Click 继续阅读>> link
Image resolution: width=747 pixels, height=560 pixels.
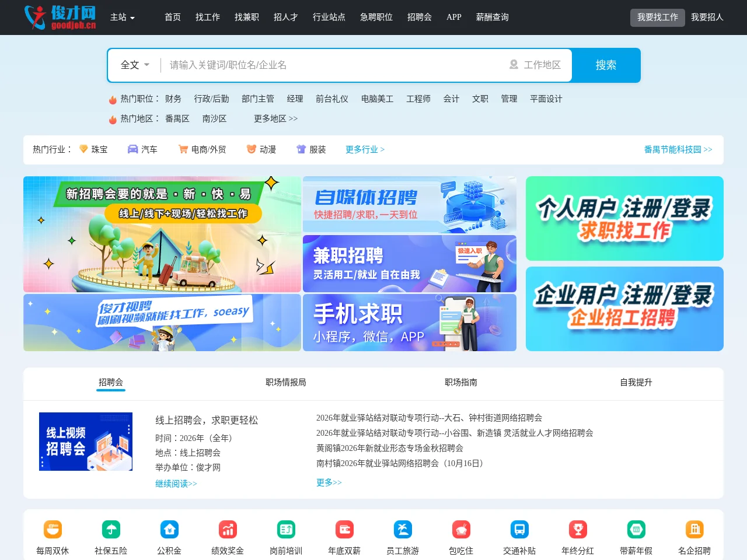tap(176, 484)
